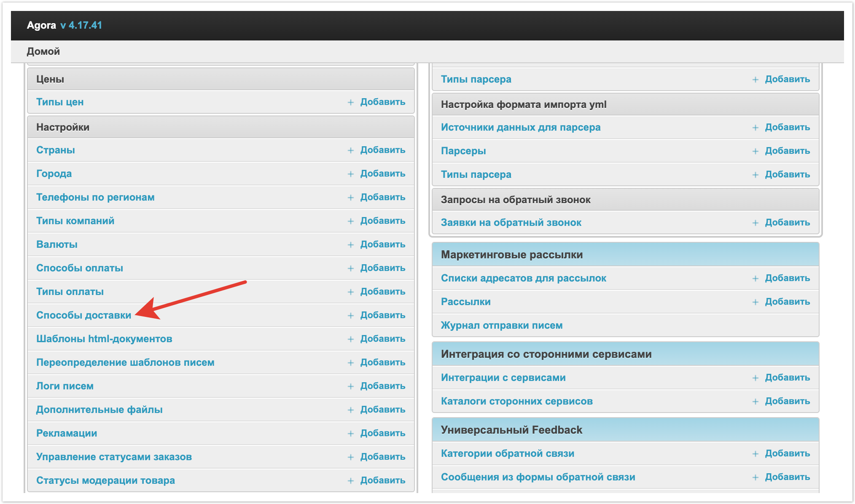Click plus icon for Категории обратной связи
This screenshot has height=504, width=855.
pyautogui.click(x=755, y=454)
